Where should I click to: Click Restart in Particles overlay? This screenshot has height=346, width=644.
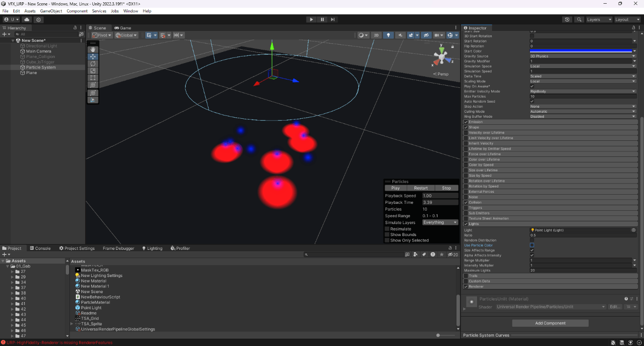[421, 188]
